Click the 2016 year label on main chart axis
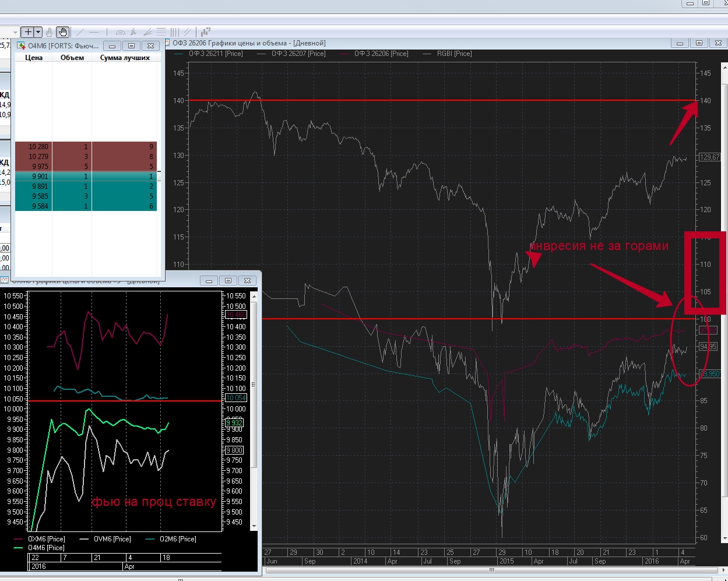The image size is (728, 581). 651,561
